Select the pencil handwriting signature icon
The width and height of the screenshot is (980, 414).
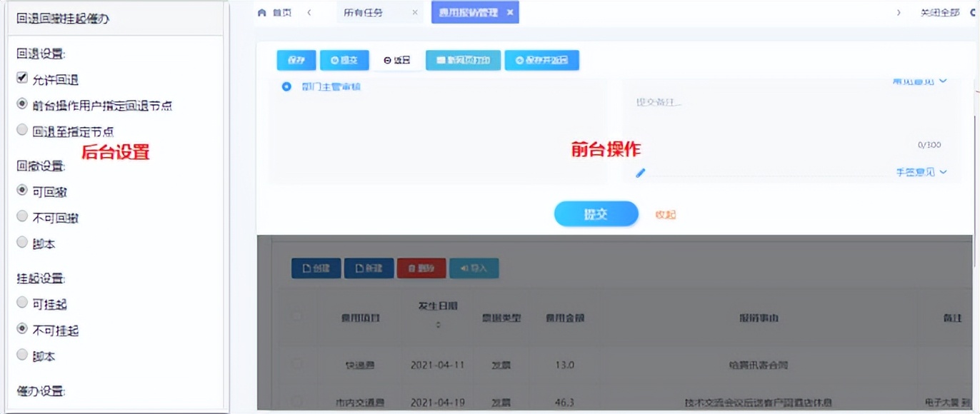pos(641,173)
